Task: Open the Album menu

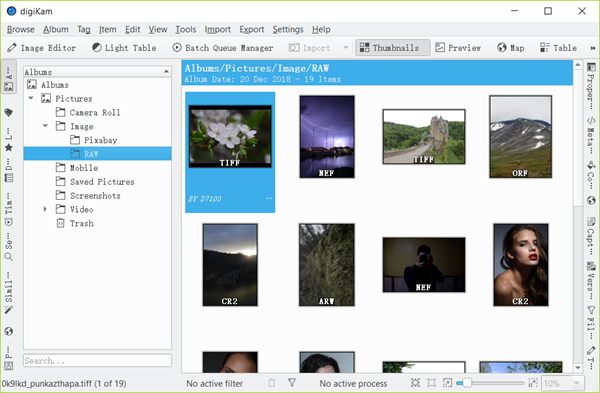Action: (56, 29)
